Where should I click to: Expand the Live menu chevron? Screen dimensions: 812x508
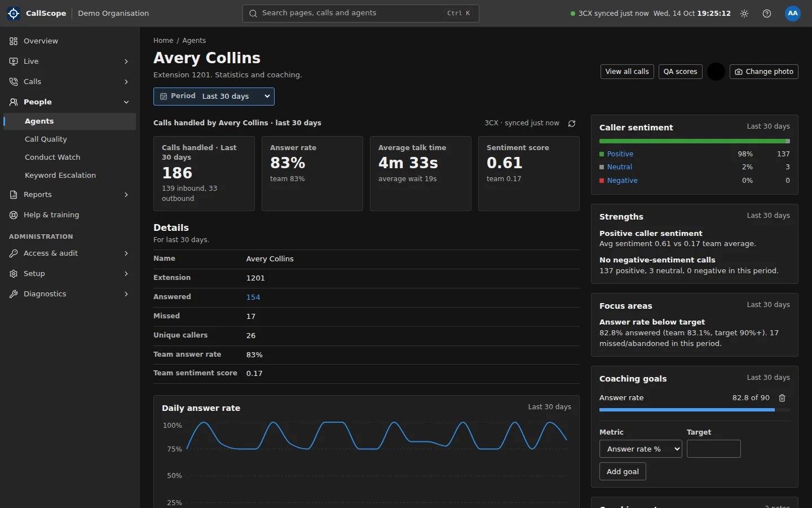(x=126, y=62)
